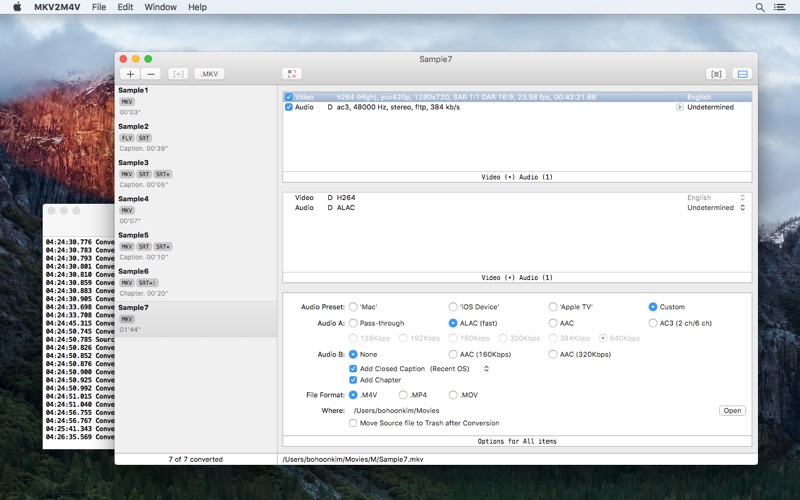Play audio track preview next to Undetermined
The height and width of the screenshot is (500, 800).
(680, 107)
